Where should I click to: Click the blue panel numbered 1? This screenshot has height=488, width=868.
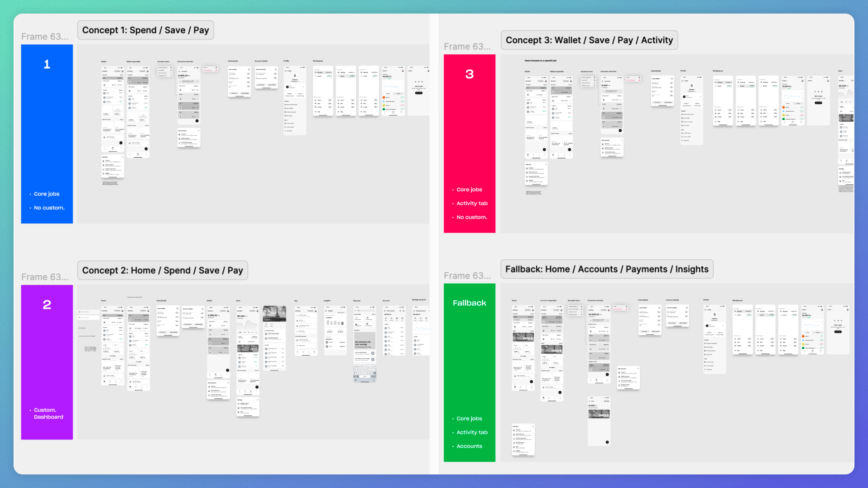tap(47, 134)
